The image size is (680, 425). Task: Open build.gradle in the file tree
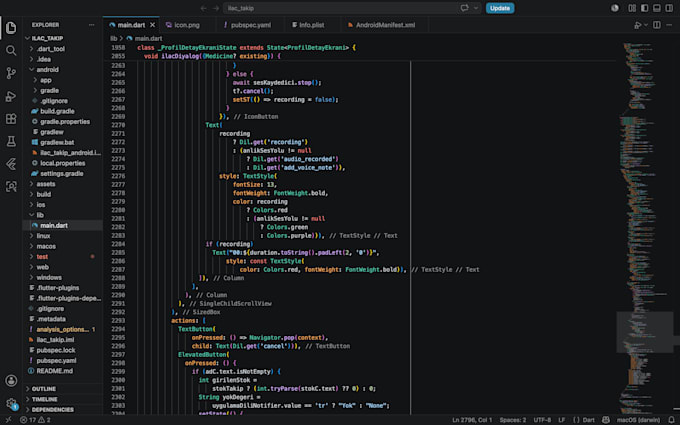[62, 111]
